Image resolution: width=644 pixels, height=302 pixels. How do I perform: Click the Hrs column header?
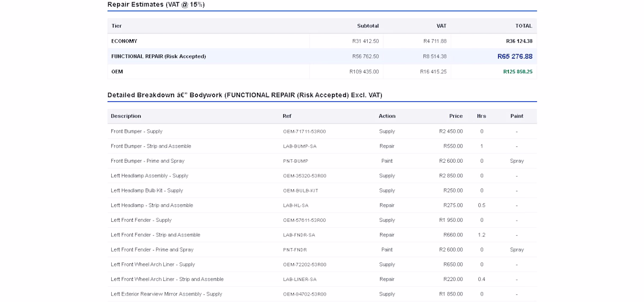click(x=481, y=116)
